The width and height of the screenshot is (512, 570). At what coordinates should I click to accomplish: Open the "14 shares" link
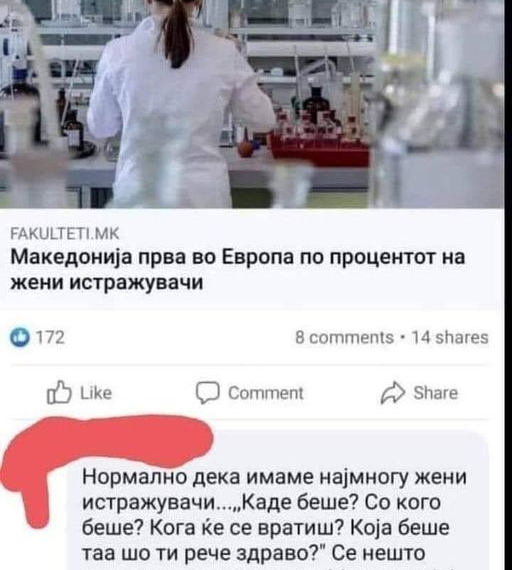click(449, 337)
